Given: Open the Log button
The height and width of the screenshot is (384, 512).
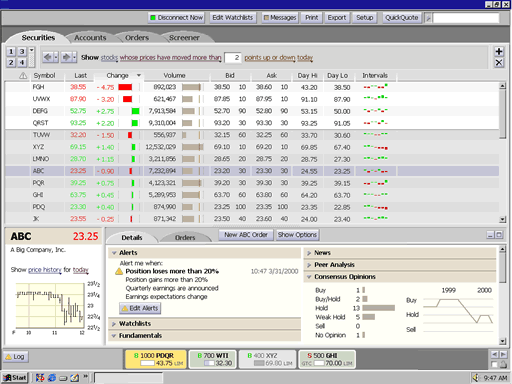Looking at the screenshot, I should (15, 357).
